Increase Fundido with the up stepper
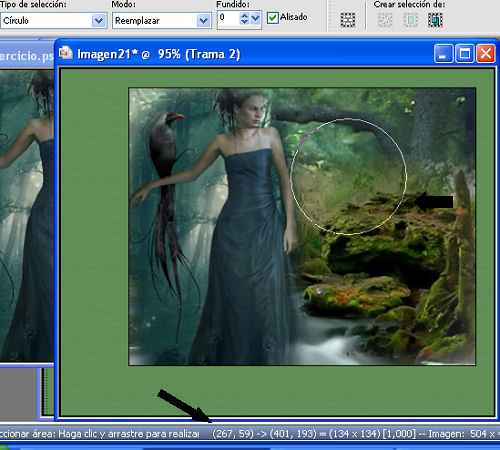Image resolution: width=500 pixels, height=450 pixels. [244, 15]
